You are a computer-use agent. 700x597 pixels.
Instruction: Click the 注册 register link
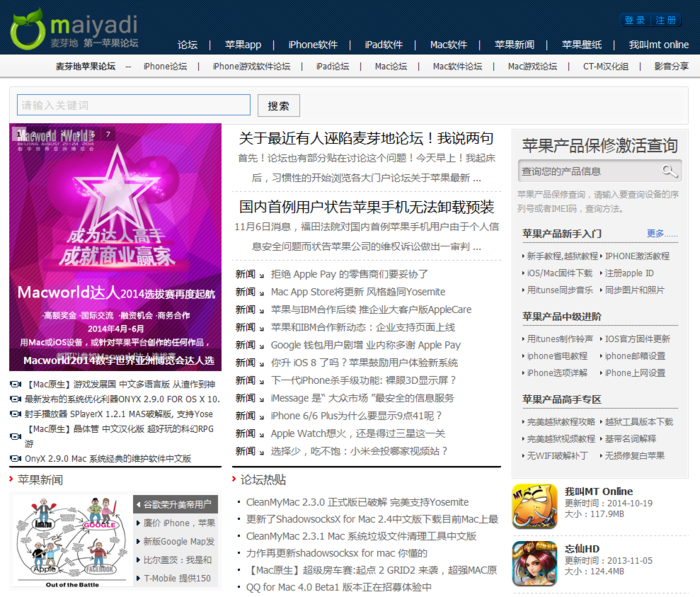click(666, 20)
